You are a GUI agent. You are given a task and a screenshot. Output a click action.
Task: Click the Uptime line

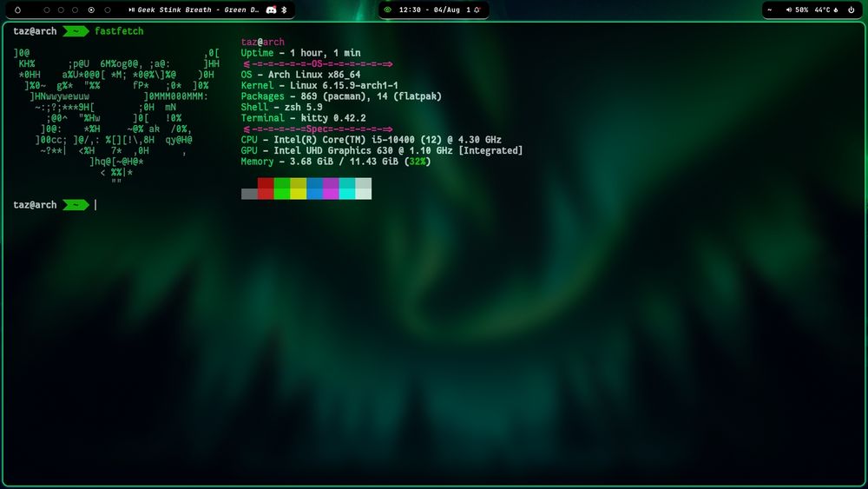(x=300, y=53)
